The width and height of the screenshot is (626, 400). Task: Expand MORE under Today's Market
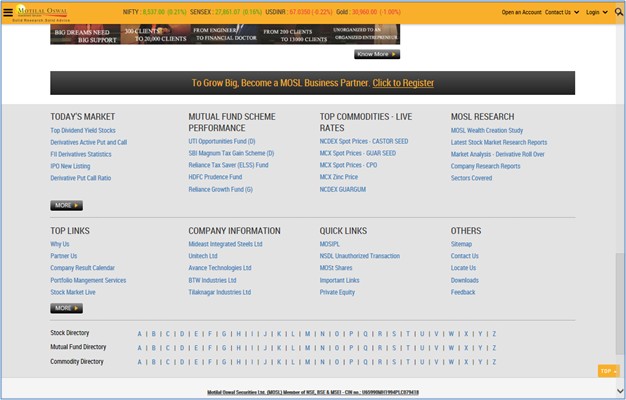pyautogui.click(x=66, y=205)
